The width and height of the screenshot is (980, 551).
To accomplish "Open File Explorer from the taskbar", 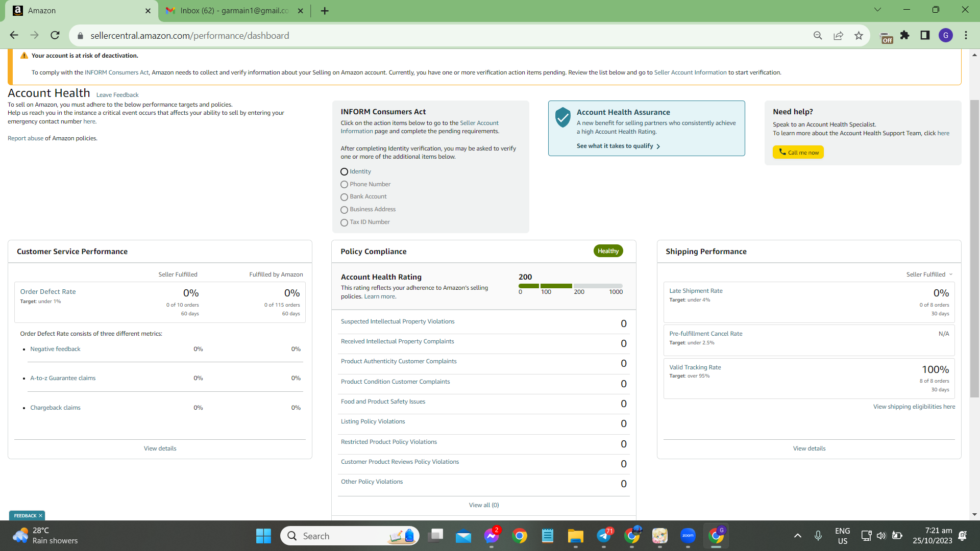I will pyautogui.click(x=576, y=536).
